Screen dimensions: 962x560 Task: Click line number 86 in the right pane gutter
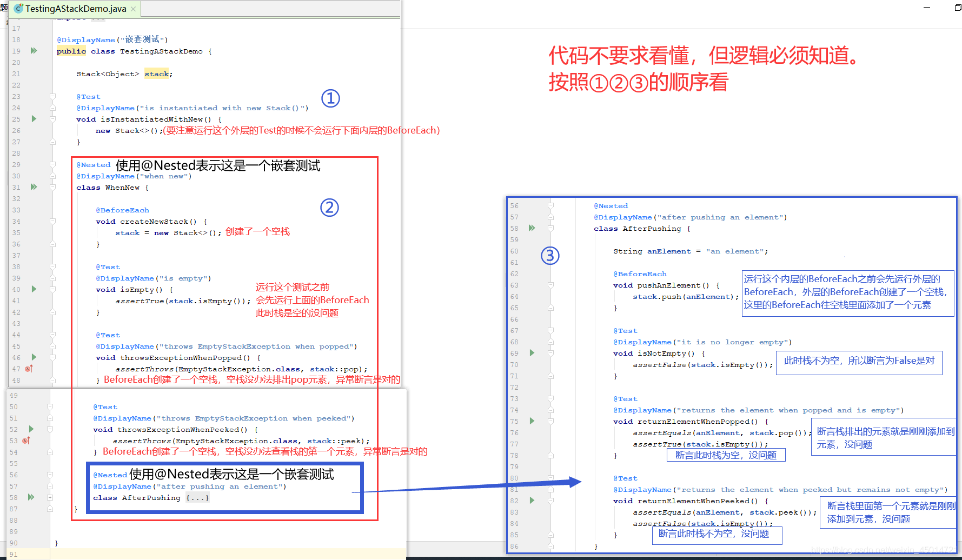point(514,546)
